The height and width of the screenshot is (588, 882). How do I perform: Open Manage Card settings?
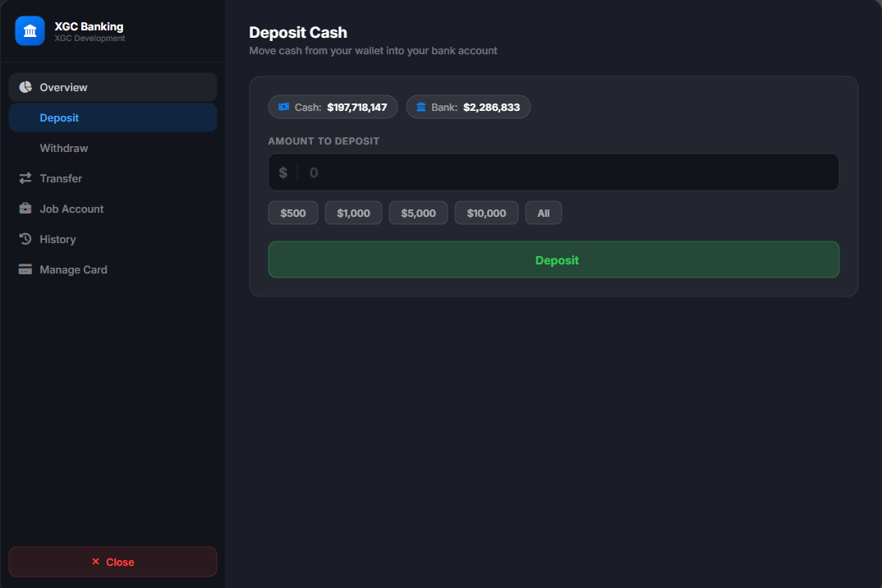[x=113, y=269]
